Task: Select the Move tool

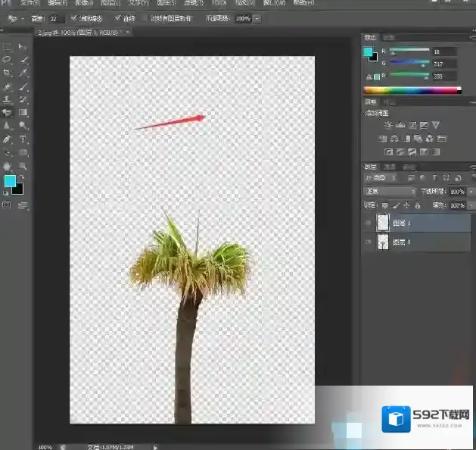Action: coord(23,46)
